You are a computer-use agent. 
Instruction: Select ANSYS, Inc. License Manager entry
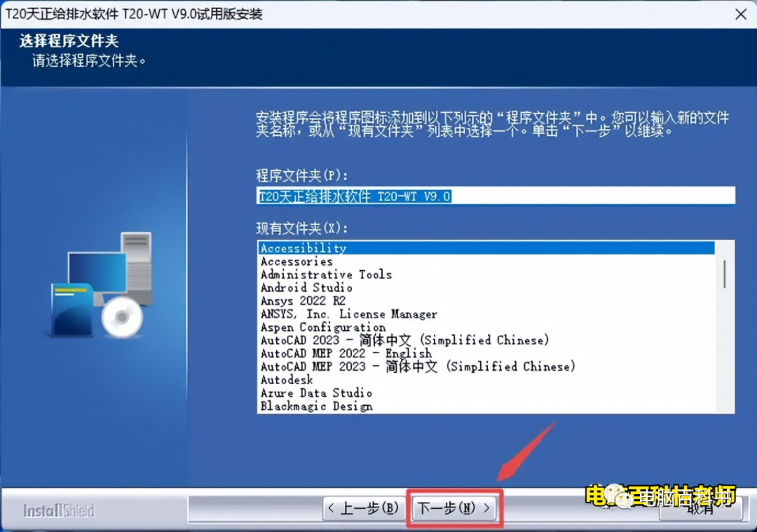486,314
